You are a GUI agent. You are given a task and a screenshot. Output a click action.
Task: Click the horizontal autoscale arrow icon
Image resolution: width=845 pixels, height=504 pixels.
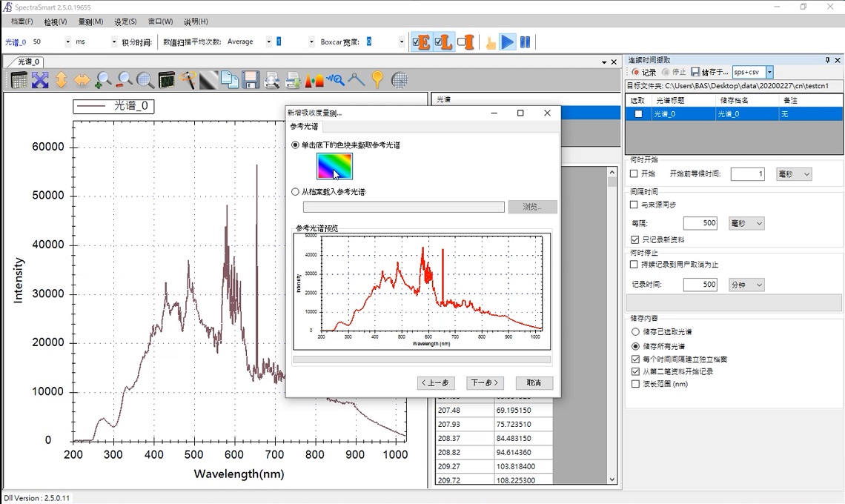coord(82,80)
